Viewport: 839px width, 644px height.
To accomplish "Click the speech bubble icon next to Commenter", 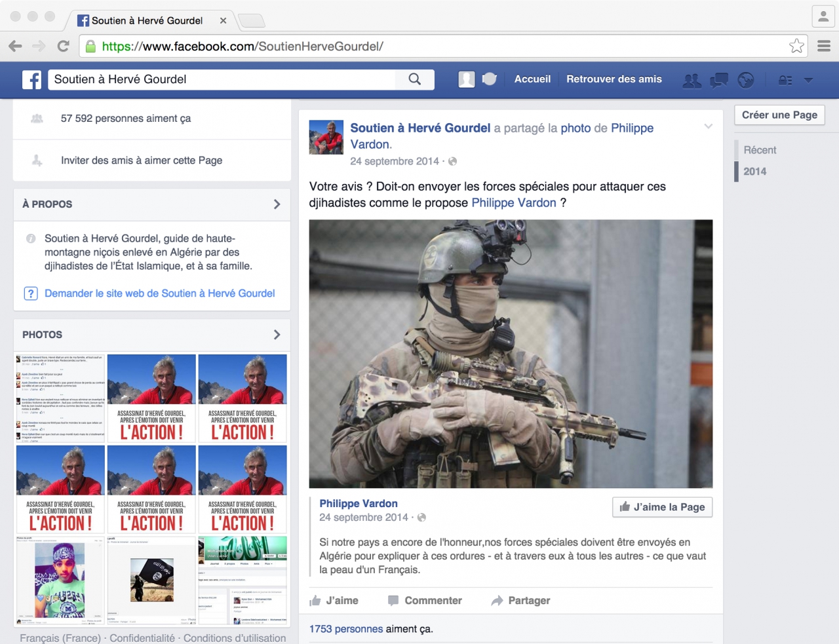I will [x=393, y=601].
